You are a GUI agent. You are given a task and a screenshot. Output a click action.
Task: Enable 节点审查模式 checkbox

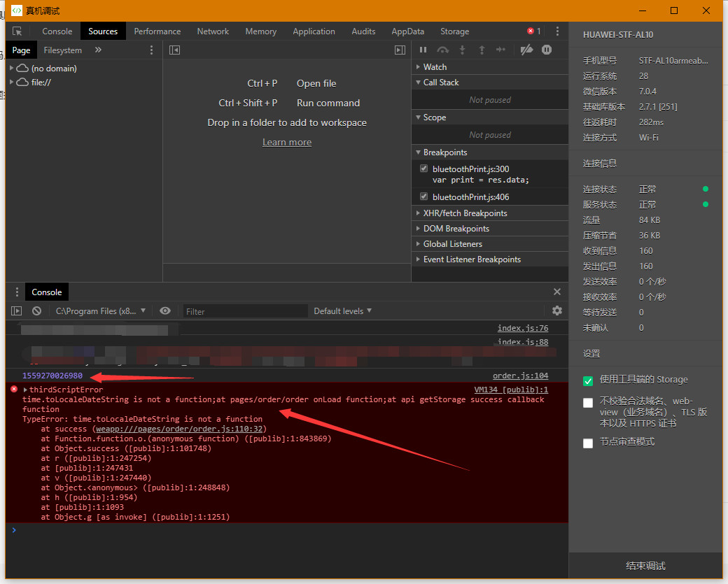point(588,443)
